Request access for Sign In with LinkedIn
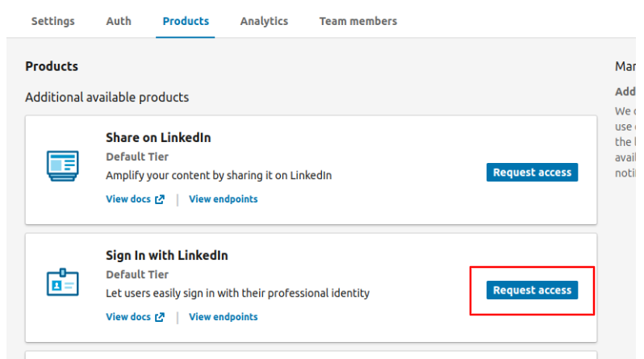The image size is (644, 359). click(x=532, y=290)
